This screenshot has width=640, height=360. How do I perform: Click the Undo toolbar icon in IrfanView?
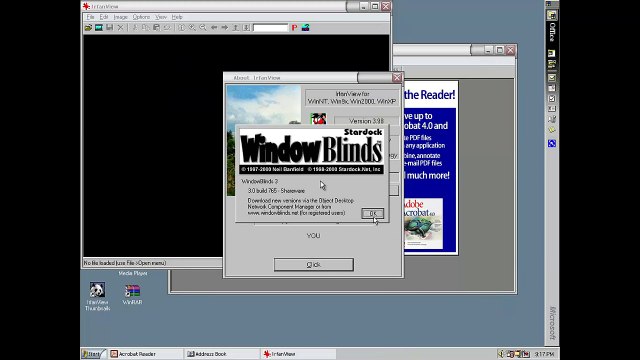167,28
